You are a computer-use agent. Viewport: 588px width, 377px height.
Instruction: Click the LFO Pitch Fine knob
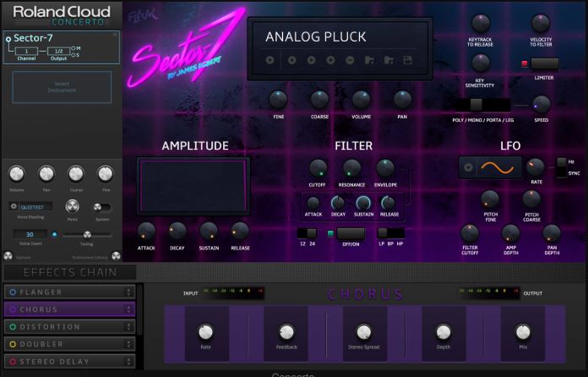point(490,199)
